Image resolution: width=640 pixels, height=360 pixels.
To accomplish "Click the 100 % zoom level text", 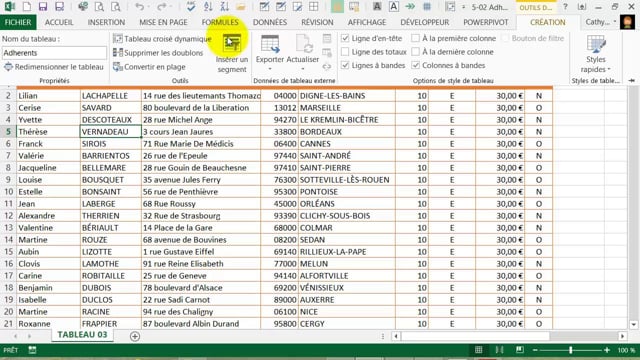I will click(626, 350).
